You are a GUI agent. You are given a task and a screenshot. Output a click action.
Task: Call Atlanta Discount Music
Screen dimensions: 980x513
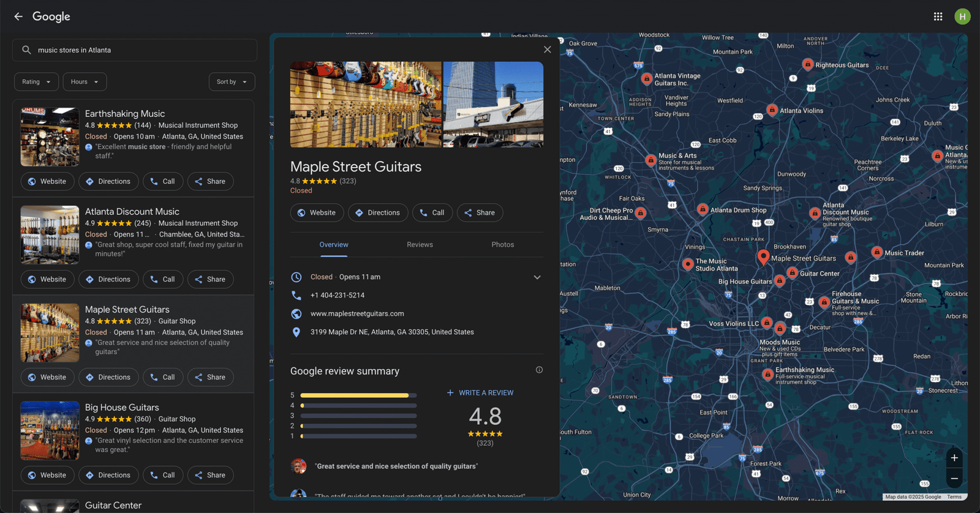click(x=163, y=279)
